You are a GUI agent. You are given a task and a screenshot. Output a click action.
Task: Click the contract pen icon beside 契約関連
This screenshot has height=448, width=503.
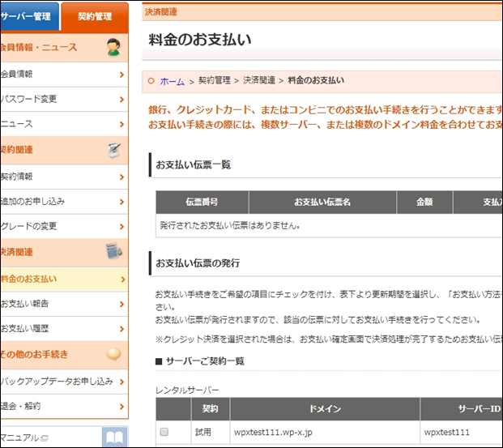(114, 150)
